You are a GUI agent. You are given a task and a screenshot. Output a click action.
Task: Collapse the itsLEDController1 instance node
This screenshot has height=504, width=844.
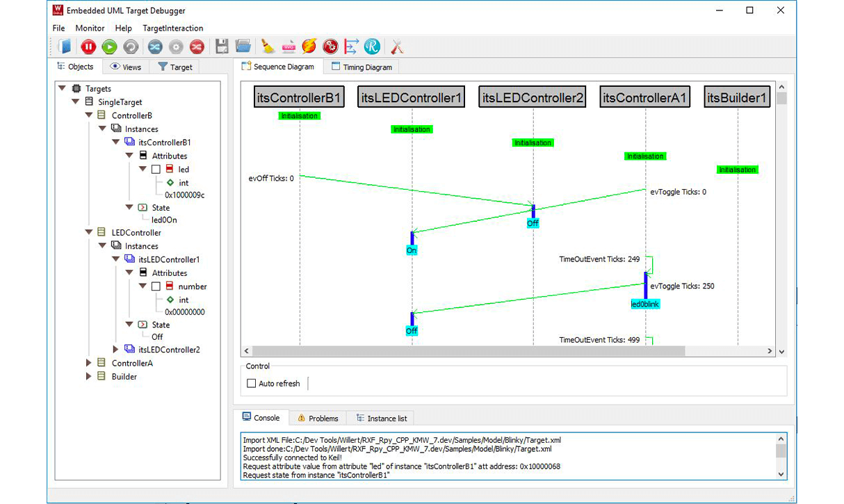[x=115, y=259]
